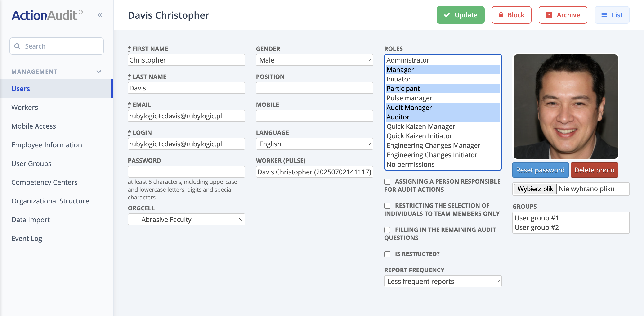The height and width of the screenshot is (316, 644).
Task: Open the Language dropdown
Action: 314,144
